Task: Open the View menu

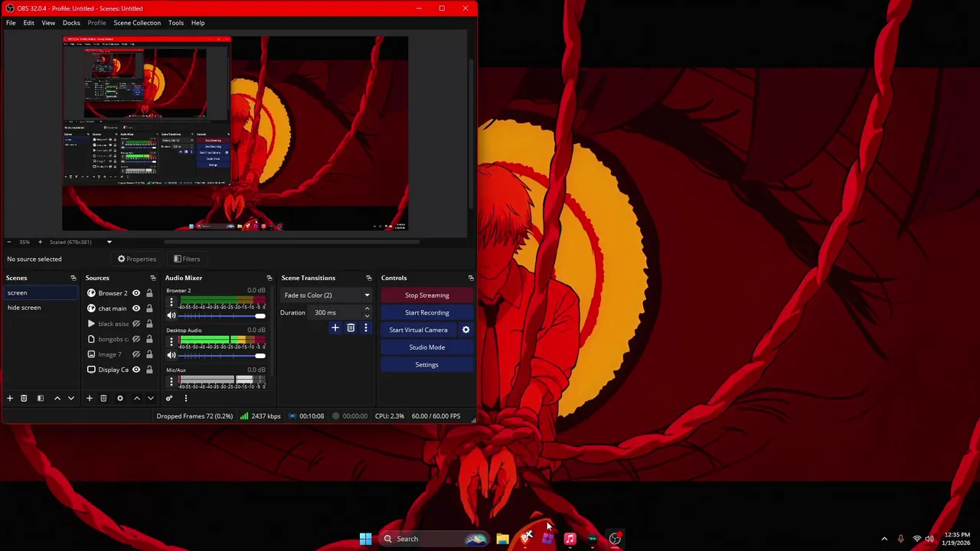Action: coord(48,23)
